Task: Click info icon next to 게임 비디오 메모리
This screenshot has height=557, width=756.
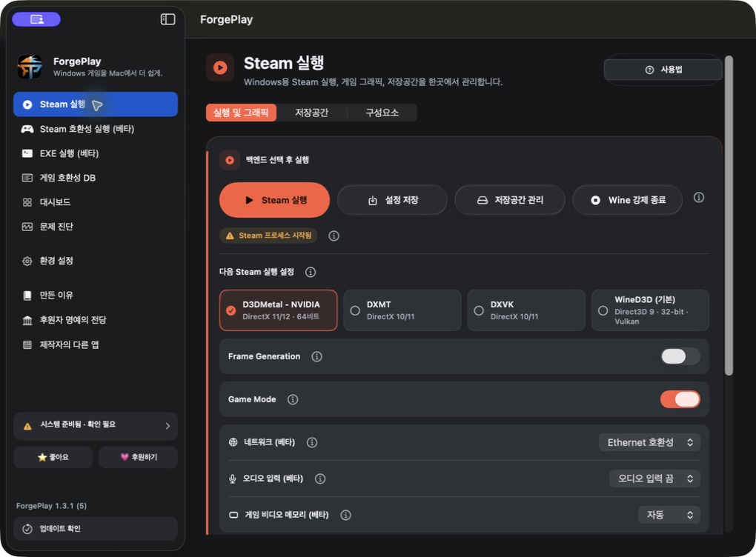Action: 345,515
